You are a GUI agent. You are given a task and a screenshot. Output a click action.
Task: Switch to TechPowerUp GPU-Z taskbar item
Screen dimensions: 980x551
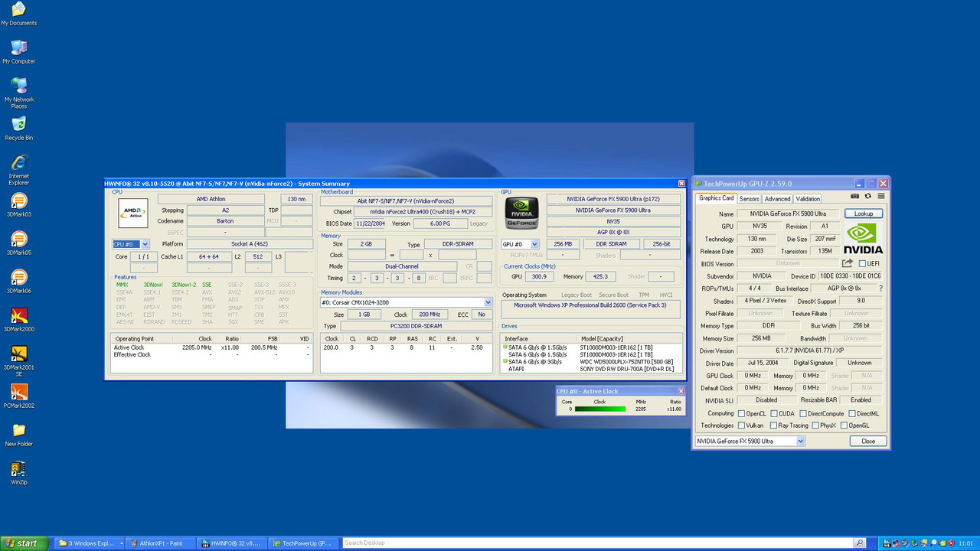click(x=302, y=543)
